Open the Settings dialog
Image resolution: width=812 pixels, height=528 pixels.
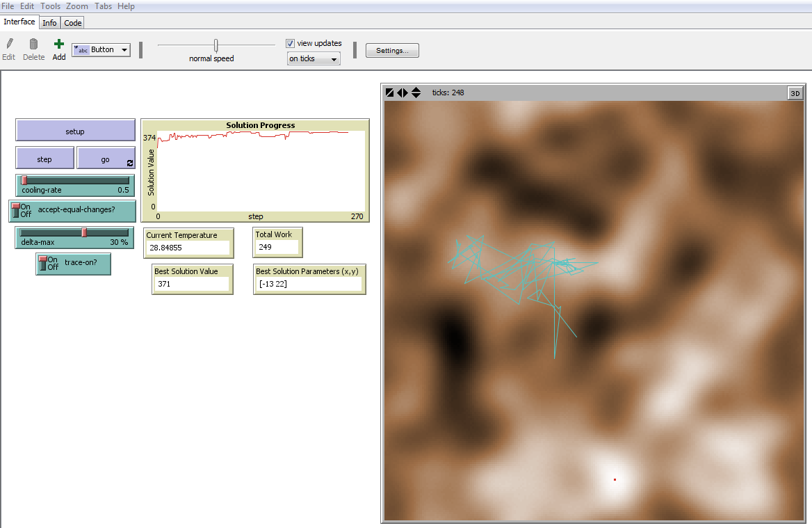pyautogui.click(x=392, y=50)
